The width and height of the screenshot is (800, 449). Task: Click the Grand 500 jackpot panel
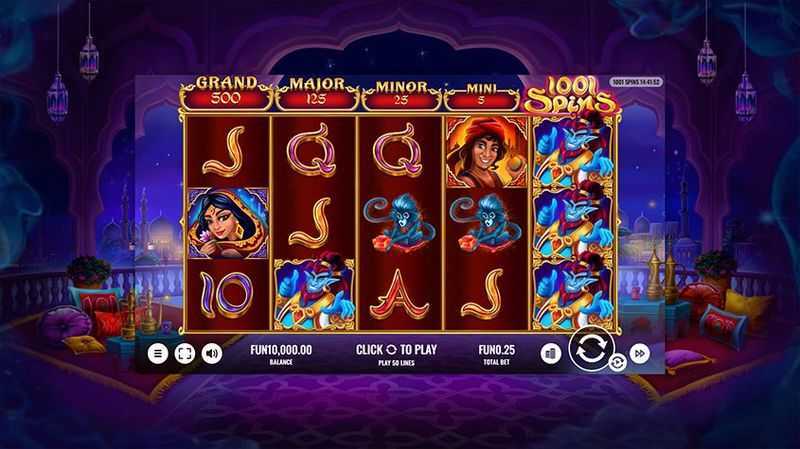coord(226,93)
